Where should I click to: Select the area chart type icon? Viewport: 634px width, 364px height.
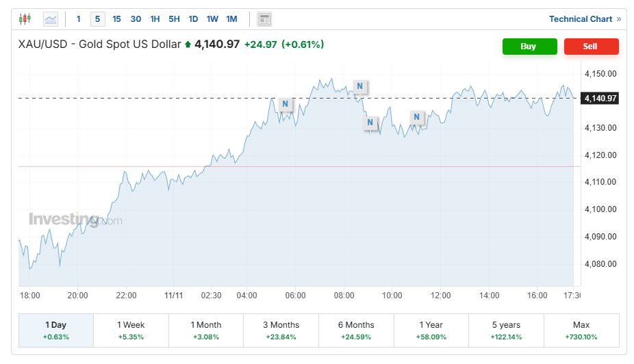tap(51, 19)
